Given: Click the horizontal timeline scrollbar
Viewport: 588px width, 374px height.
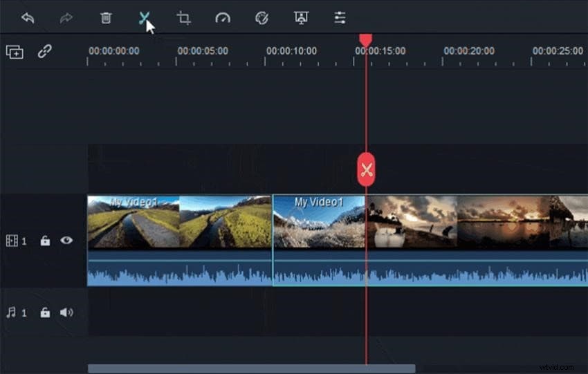Looking at the screenshot, I should point(252,368).
